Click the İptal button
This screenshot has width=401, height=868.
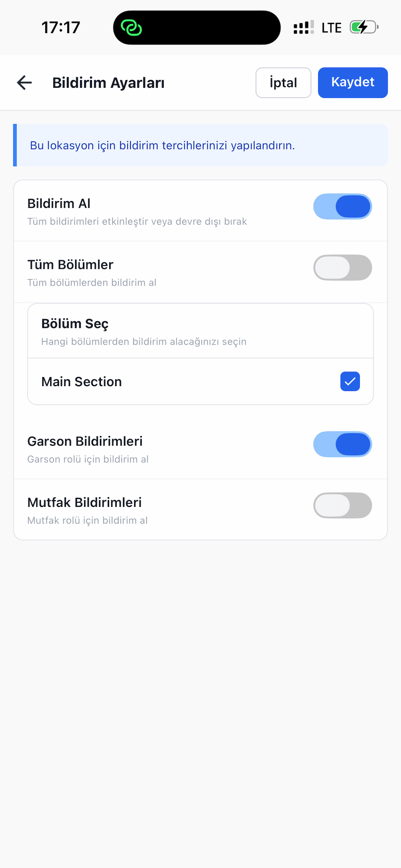(x=283, y=83)
